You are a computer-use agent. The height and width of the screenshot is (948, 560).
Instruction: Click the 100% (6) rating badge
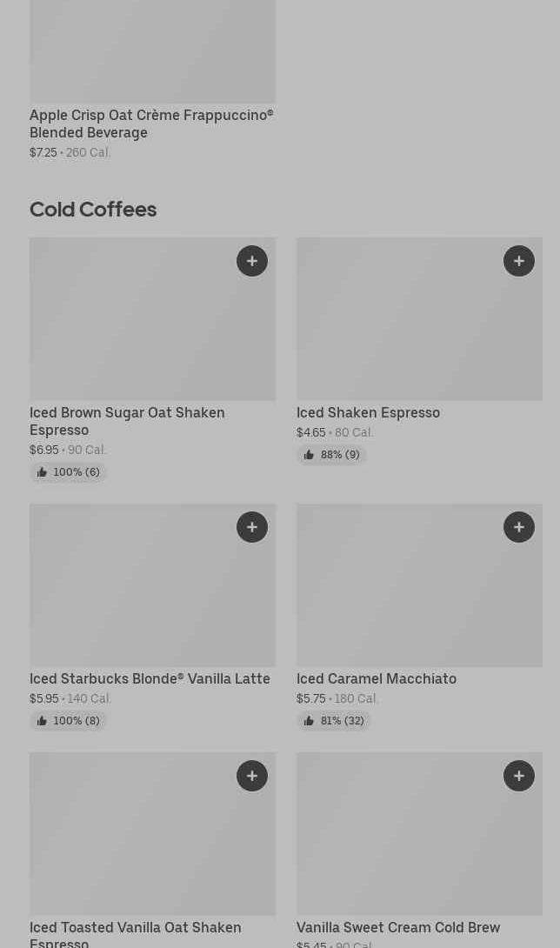tap(68, 472)
